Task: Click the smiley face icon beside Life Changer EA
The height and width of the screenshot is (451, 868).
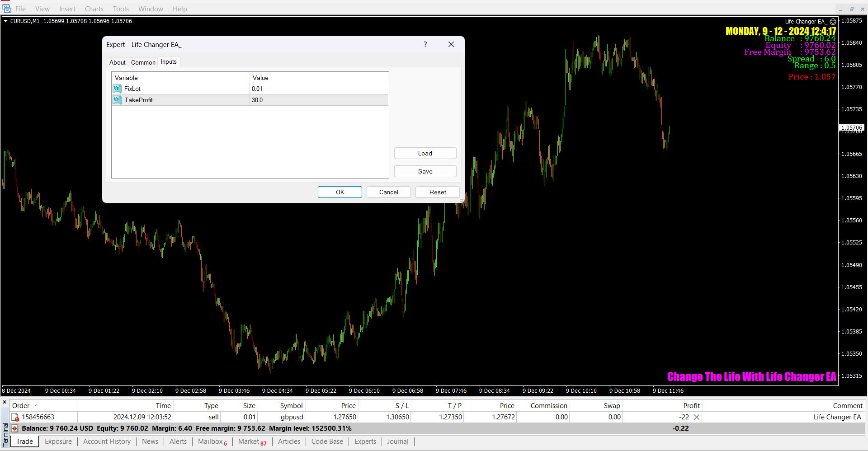Action: point(833,22)
